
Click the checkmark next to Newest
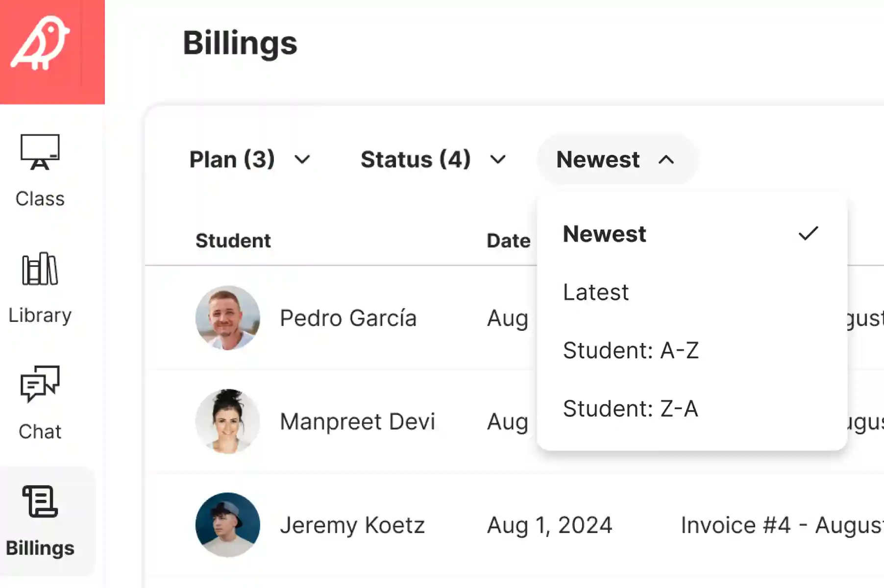coord(808,233)
